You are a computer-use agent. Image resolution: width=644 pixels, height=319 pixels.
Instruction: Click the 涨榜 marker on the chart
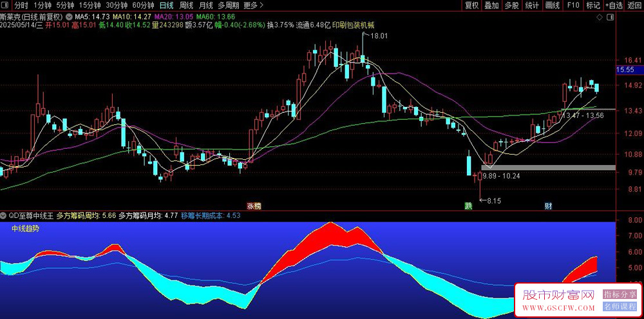click(x=253, y=206)
